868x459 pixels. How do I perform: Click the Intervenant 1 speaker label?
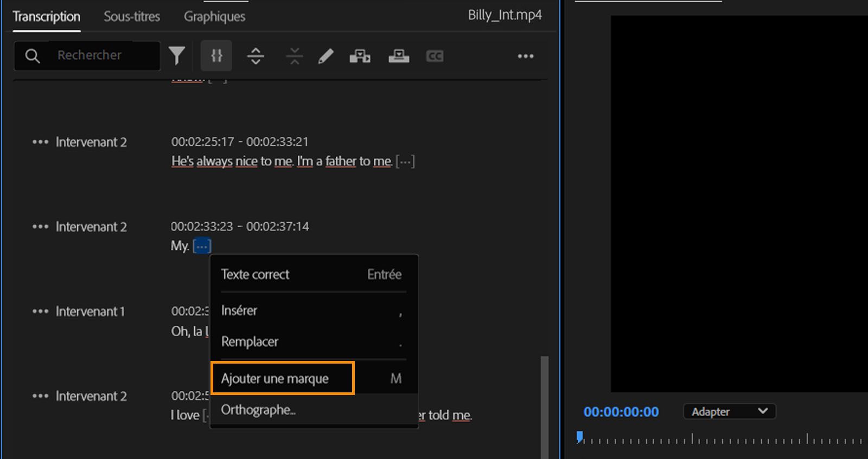coord(90,312)
